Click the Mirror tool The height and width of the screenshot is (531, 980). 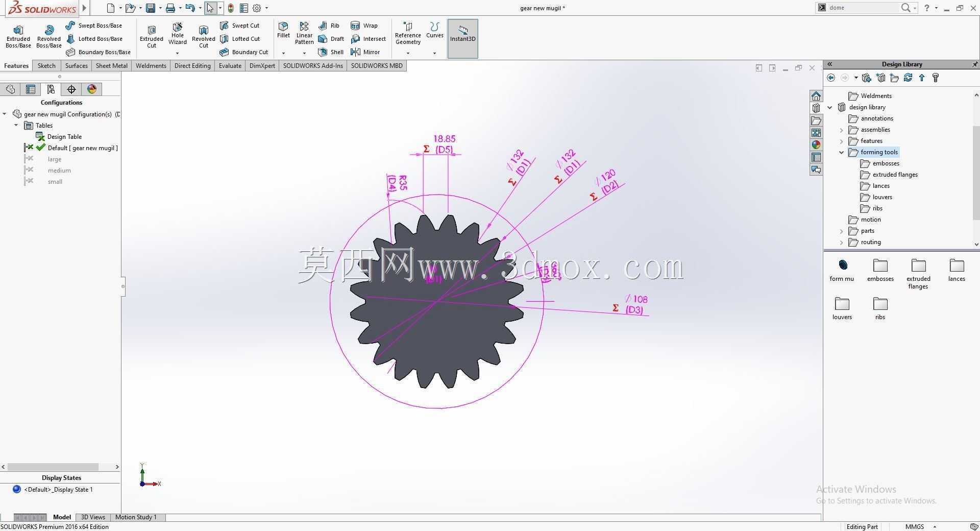click(365, 52)
